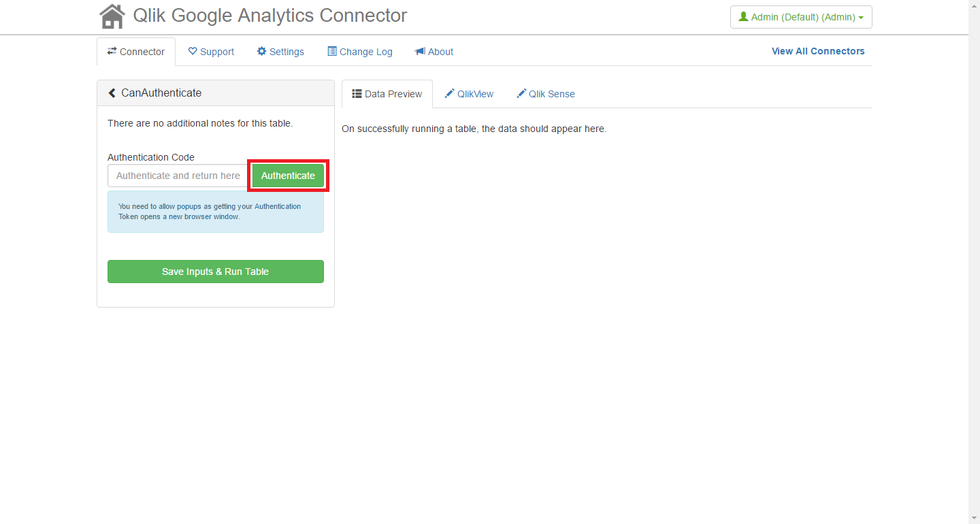Click the list icon on Change Log

click(332, 52)
